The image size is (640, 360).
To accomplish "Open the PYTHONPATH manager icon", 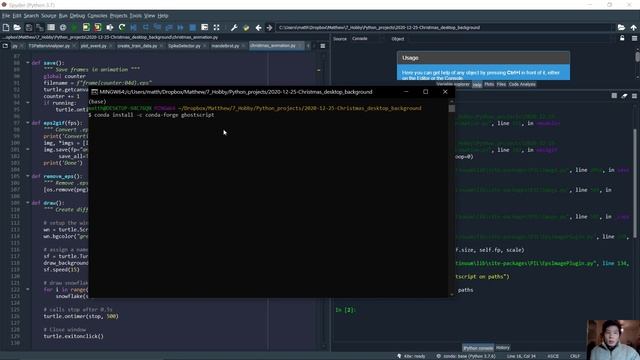I will point(246,27).
